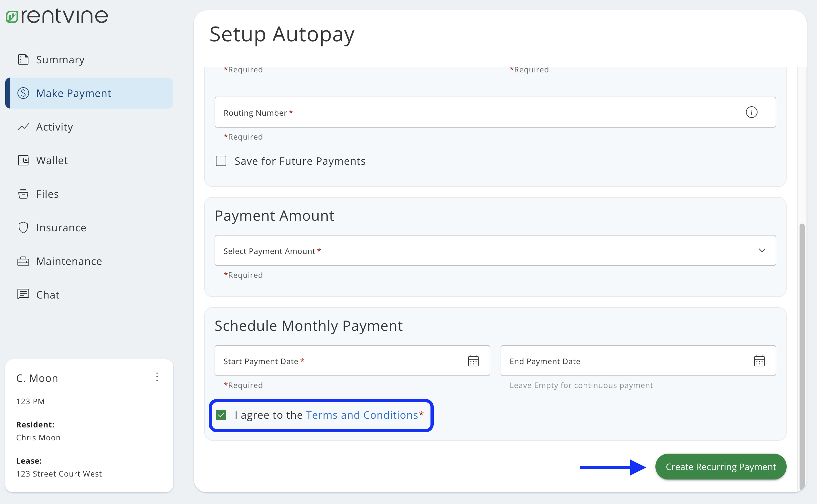
Task: Enable Save for Future Payments checkbox
Action: 221,161
